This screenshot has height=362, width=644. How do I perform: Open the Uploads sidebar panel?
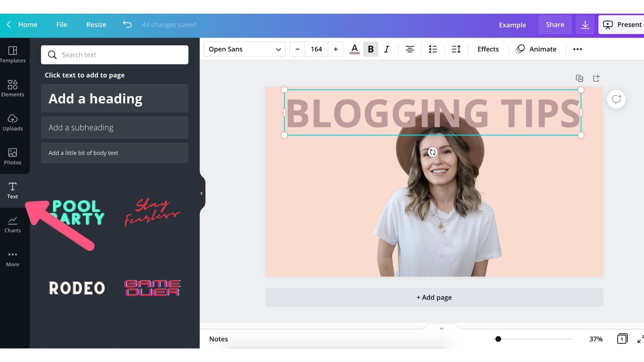13,123
